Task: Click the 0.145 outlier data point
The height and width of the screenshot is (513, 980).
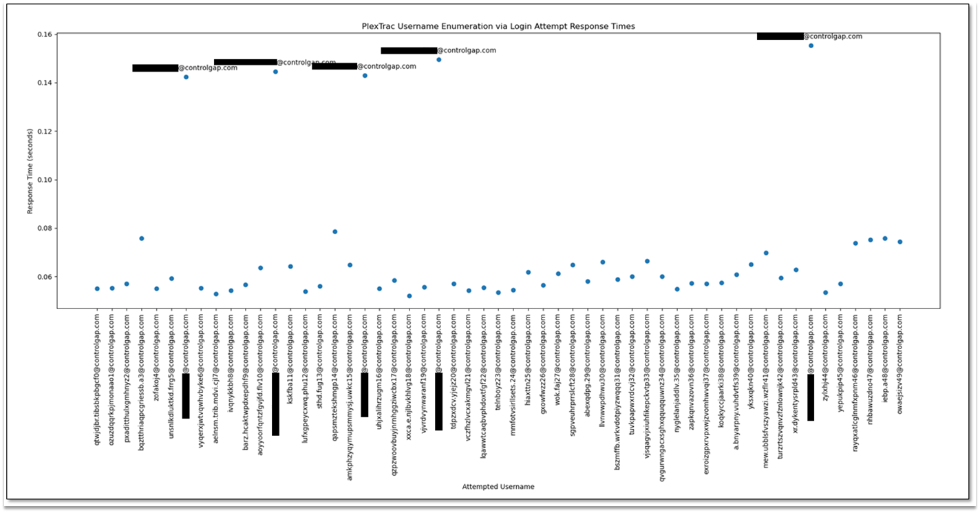Action: tap(277, 71)
